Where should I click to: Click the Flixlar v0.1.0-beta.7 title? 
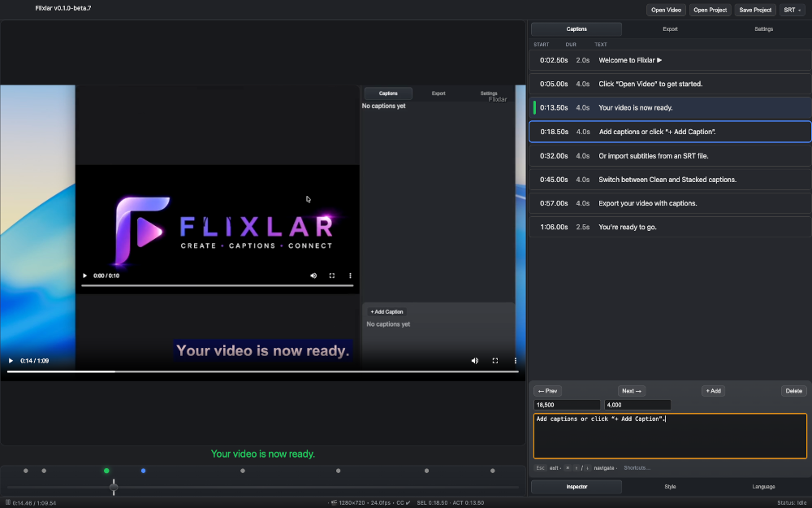point(63,8)
